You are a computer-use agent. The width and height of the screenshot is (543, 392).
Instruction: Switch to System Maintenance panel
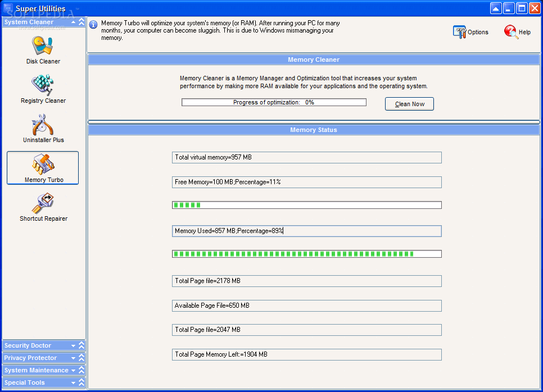(x=44, y=370)
